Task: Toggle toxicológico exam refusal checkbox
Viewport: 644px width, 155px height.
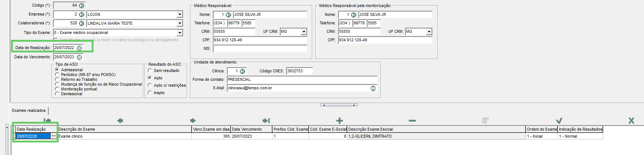Action: pyautogui.click(x=56, y=39)
